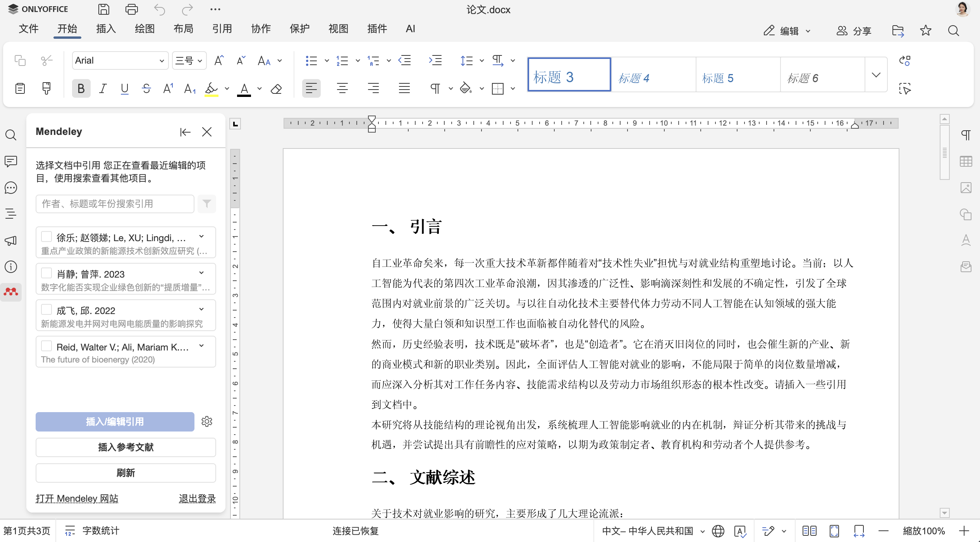Viewport: 980px width, 542px height.
Task: Expand the bullet list dropdown arrow
Action: click(327, 61)
